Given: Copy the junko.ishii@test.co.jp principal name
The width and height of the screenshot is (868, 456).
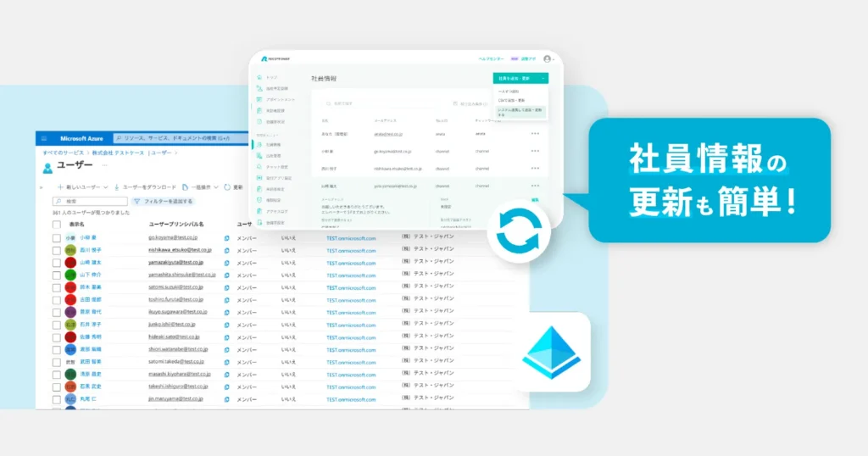Looking at the screenshot, I should point(226,325).
